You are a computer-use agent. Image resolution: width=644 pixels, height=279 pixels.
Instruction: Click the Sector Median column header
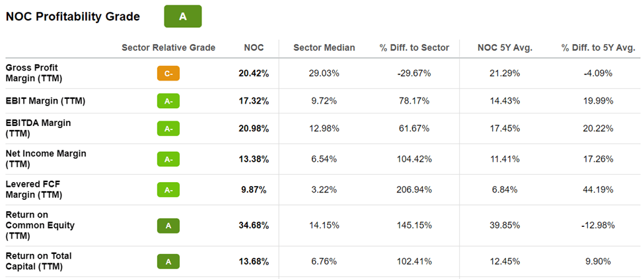coord(324,47)
